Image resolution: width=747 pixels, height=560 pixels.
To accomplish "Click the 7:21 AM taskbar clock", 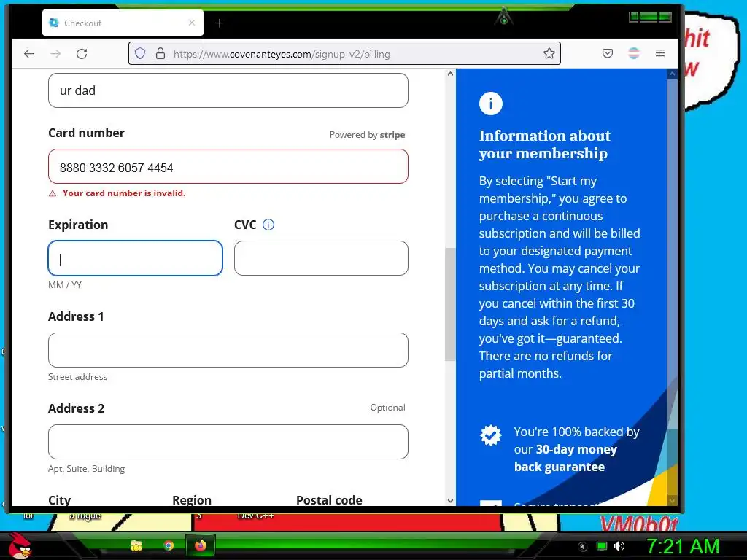I will tap(683, 546).
